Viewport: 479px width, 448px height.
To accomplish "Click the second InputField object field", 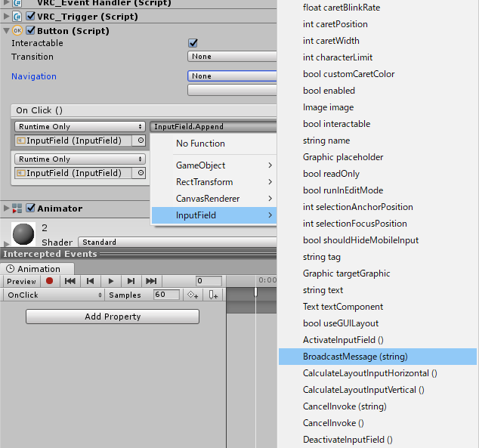I will [x=73, y=173].
